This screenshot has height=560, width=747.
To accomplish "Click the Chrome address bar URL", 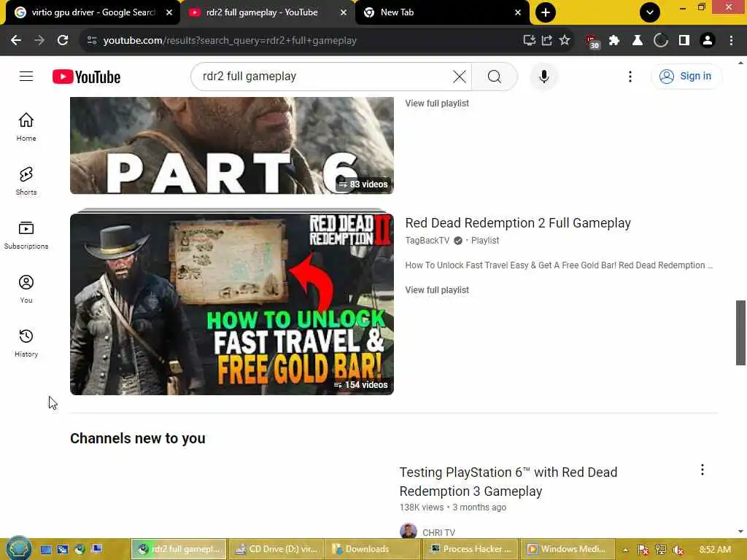I will coord(230,41).
